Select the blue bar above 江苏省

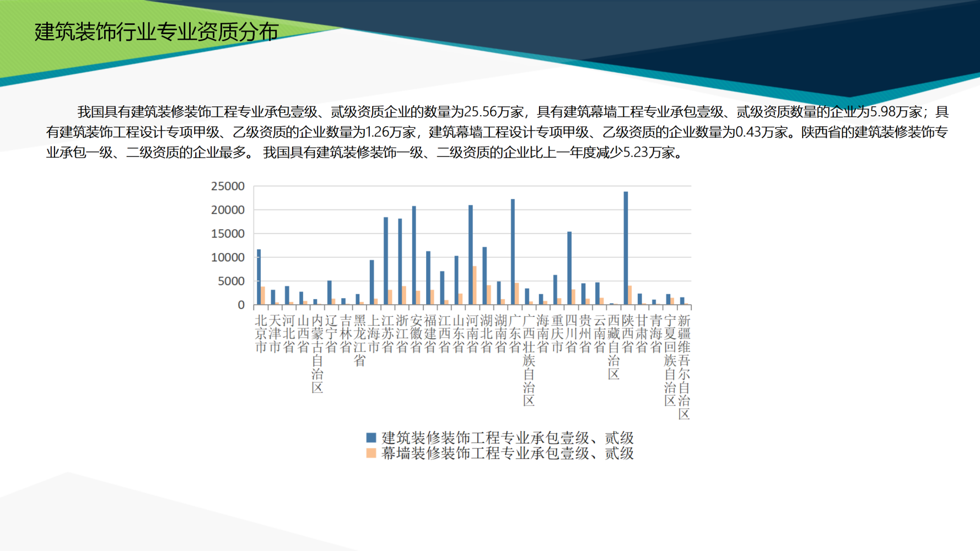pyautogui.click(x=386, y=261)
